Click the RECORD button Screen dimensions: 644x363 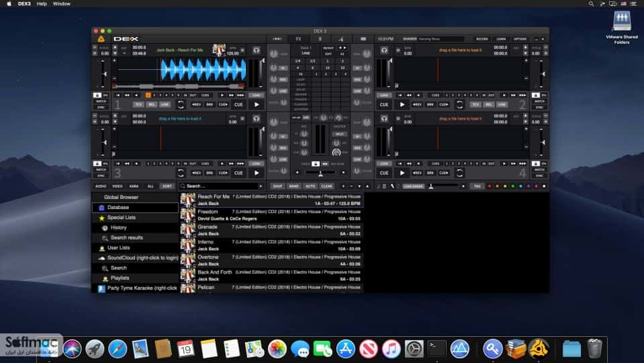pos(481,39)
